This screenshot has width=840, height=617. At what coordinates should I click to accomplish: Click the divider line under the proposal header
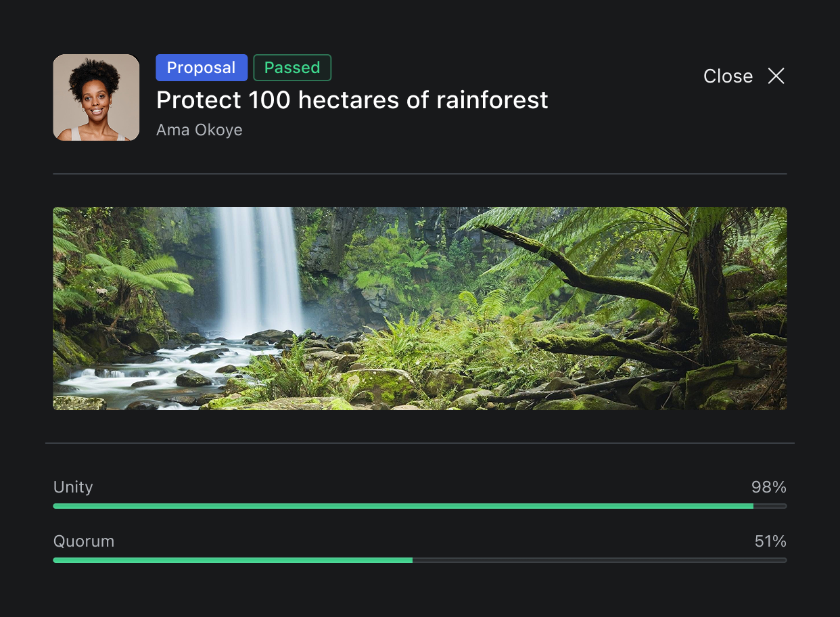tap(419, 174)
